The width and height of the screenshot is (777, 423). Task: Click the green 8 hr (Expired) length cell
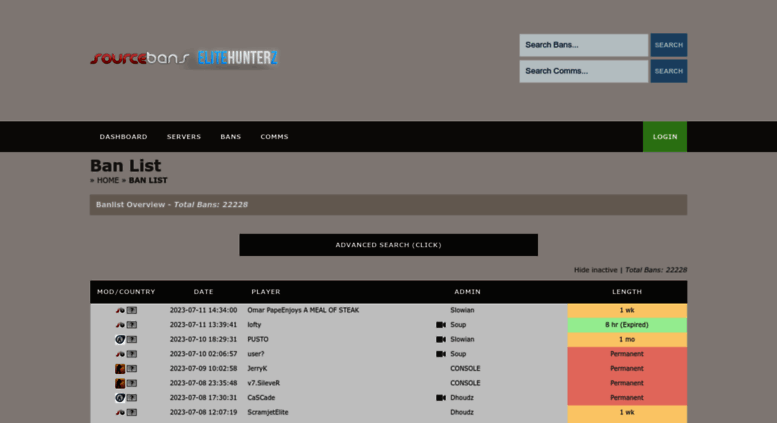tap(627, 325)
